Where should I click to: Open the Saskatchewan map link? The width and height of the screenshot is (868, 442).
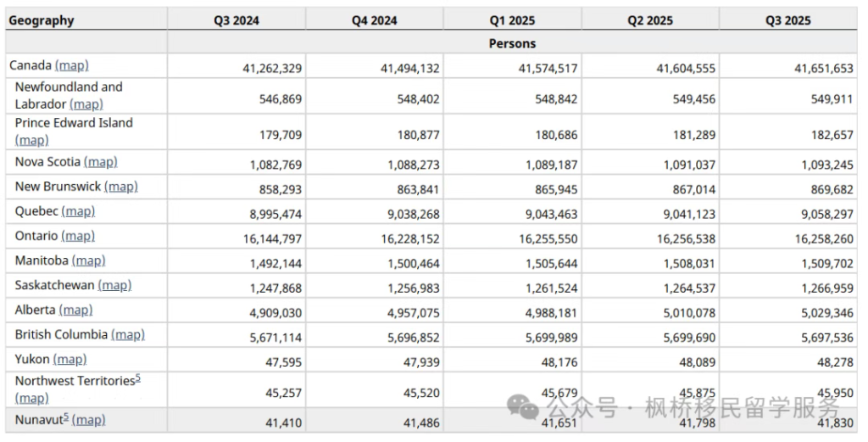pos(115,285)
